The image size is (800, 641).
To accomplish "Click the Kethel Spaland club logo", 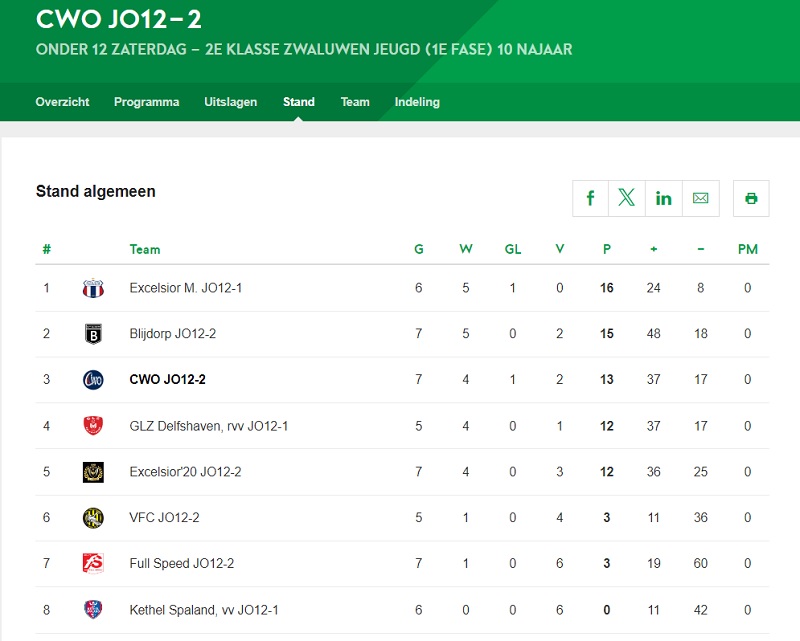I will [93, 610].
